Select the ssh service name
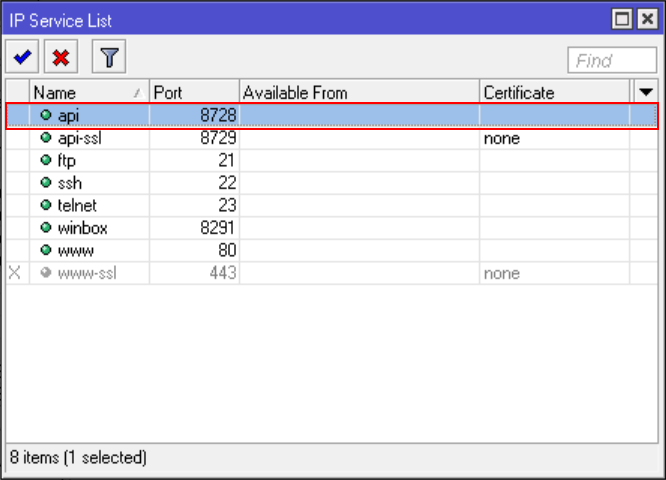This screenshot has width=666, height=480. [70, 183]
